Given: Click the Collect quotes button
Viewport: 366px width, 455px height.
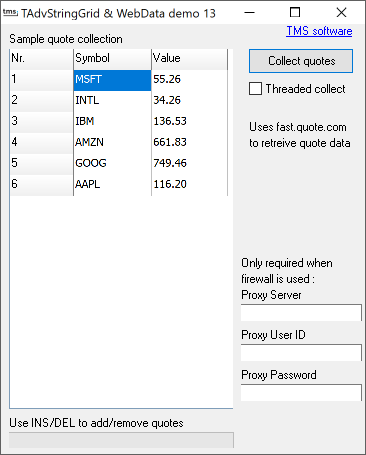Looking at the screenshot, I should coord(301,61).
